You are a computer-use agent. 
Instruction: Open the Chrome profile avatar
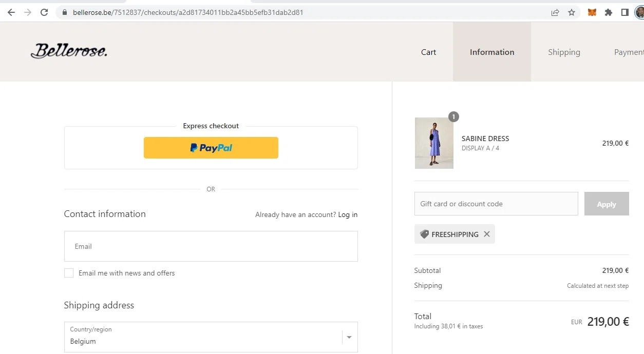point(640,12)
